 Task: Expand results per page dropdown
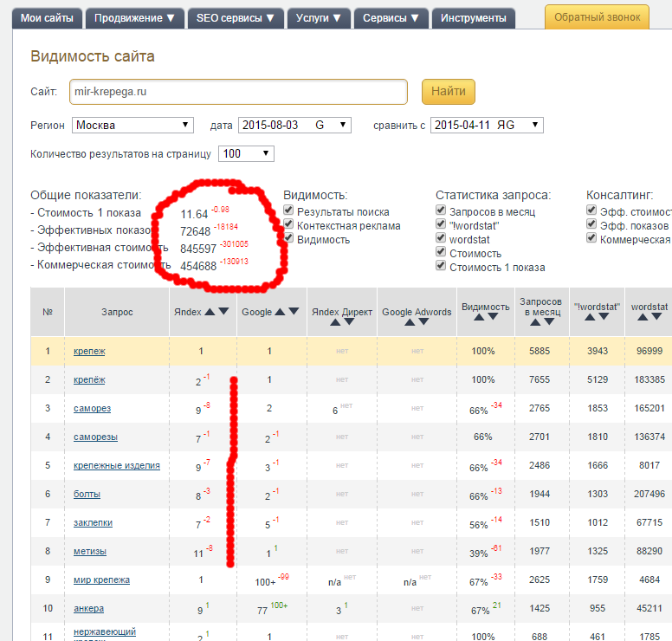pos(246,153)
